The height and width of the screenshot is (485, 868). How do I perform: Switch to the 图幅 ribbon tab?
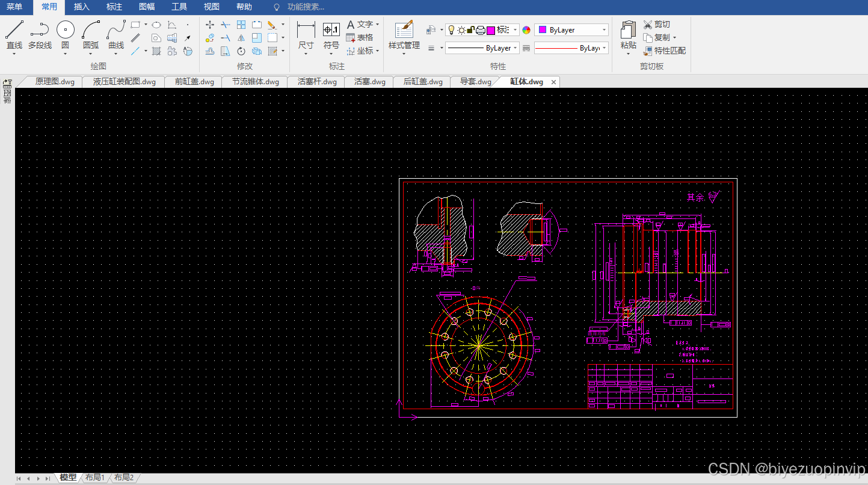147,7
